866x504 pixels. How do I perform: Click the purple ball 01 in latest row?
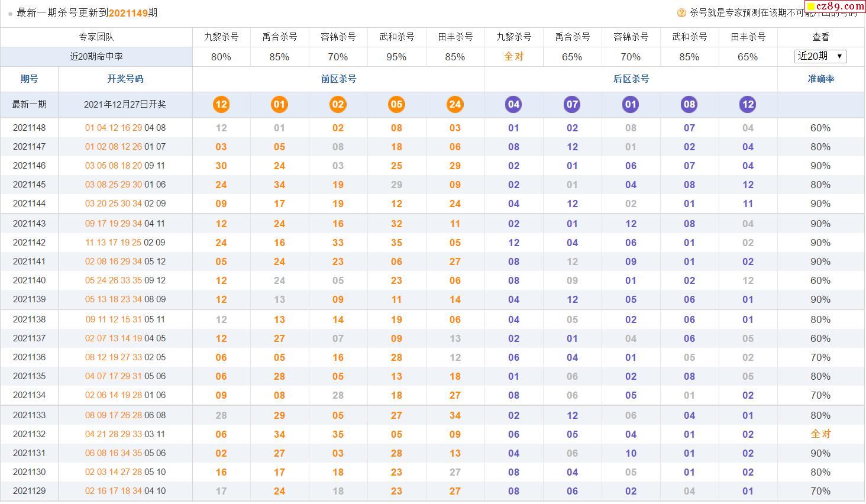[631, 105]
